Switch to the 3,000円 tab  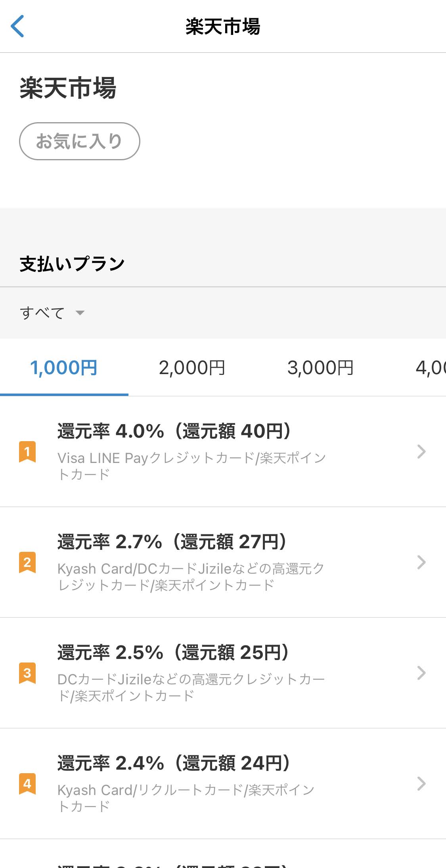click(320, 368)
